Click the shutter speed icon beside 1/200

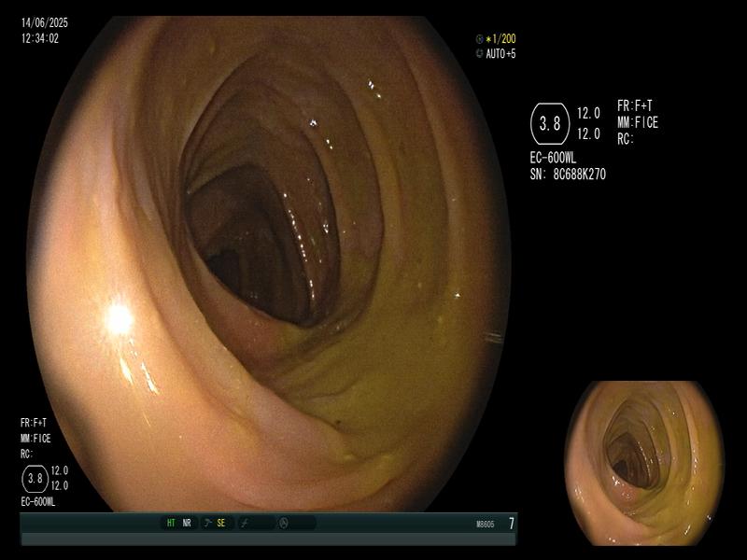click(480, 39)
